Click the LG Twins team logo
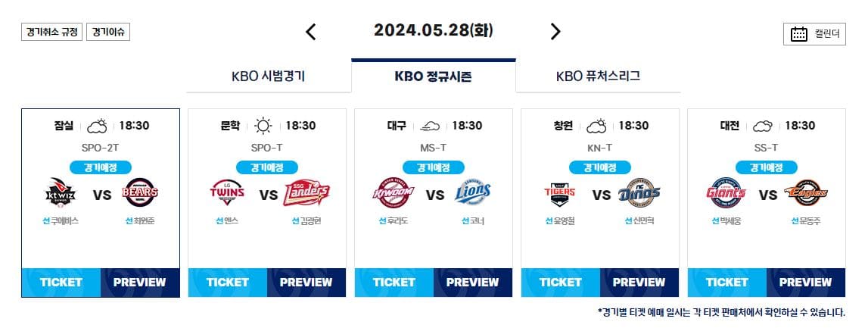Screen dimensions: 868x328 coord(227,193)
